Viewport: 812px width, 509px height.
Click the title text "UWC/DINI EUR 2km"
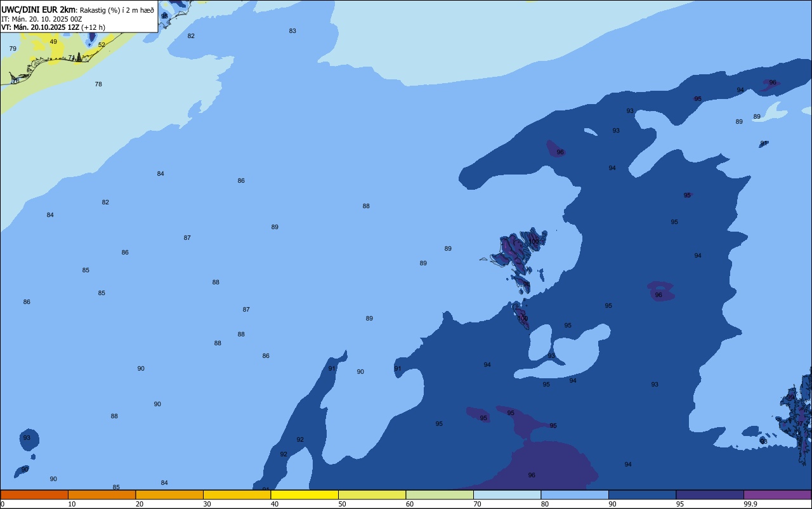[x=39, y=10]
